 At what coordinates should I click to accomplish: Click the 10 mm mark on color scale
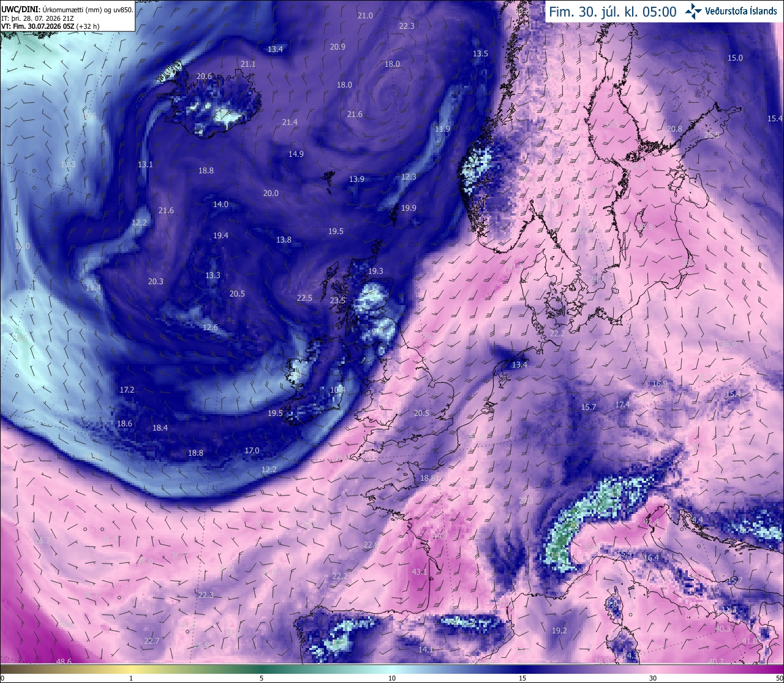[x=392, y=678]
